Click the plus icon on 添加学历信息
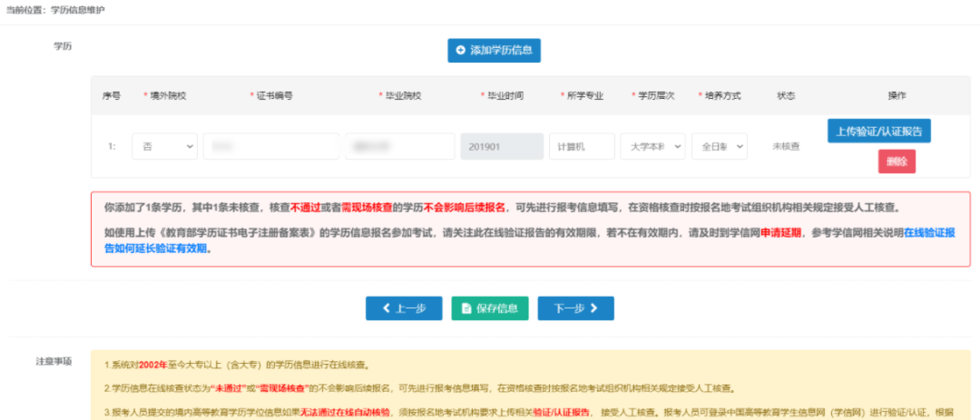This screenshot has width=980, height=420. [x=461, y=51]
